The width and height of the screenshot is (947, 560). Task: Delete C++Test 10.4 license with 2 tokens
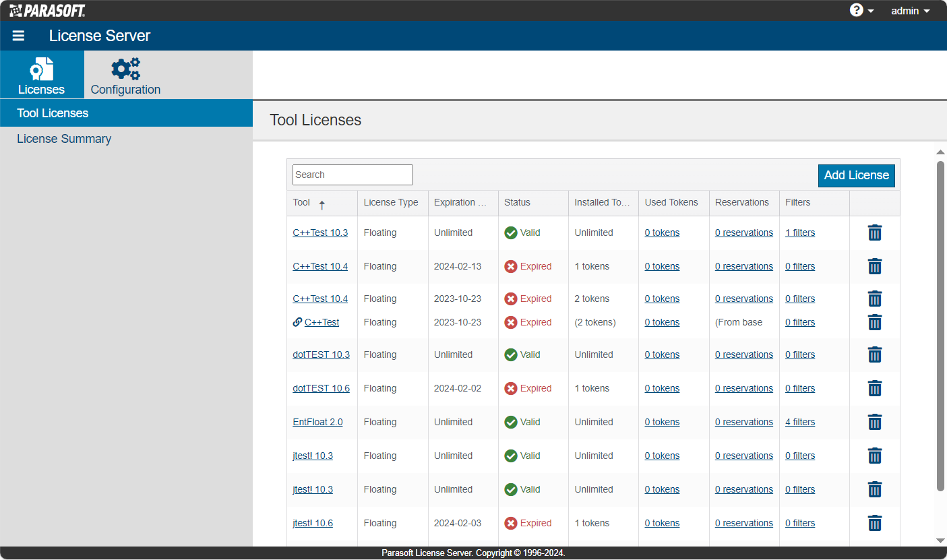click(875, 299)
